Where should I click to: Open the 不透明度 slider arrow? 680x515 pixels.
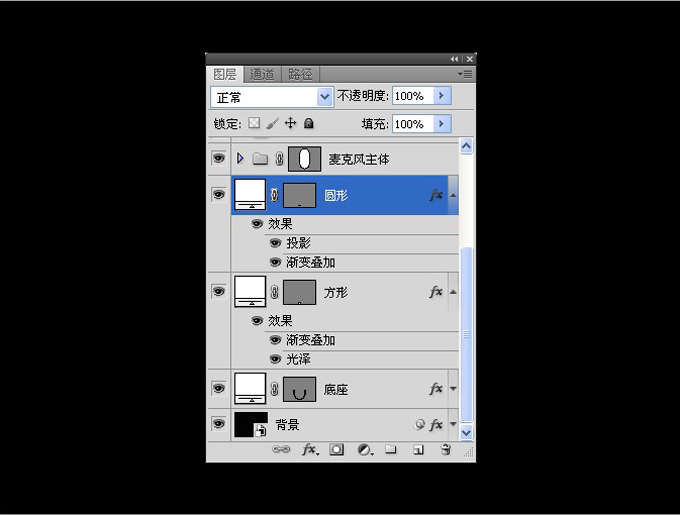pos(442,95)
